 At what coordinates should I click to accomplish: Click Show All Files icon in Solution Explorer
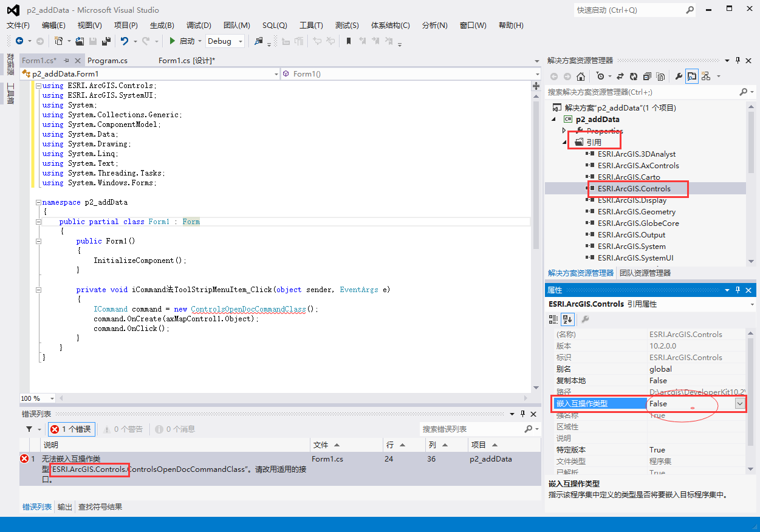(660, 76)
